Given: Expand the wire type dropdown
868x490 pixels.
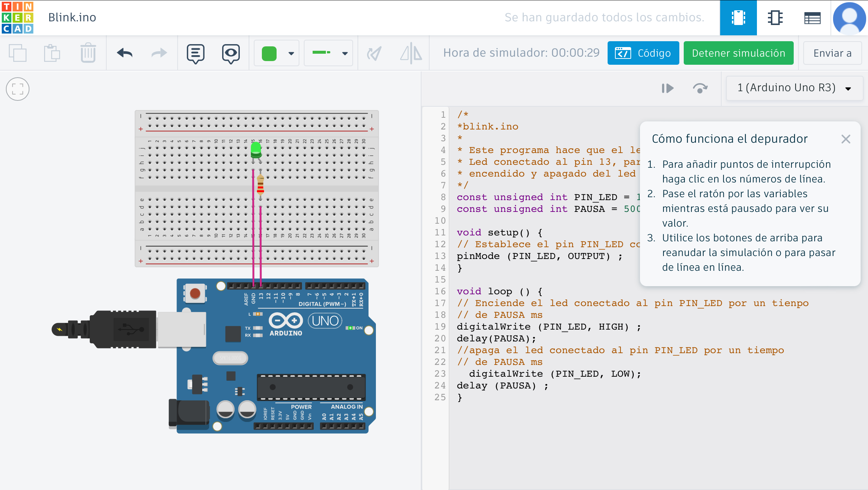Looking at the screenshot, I should 344,53.
